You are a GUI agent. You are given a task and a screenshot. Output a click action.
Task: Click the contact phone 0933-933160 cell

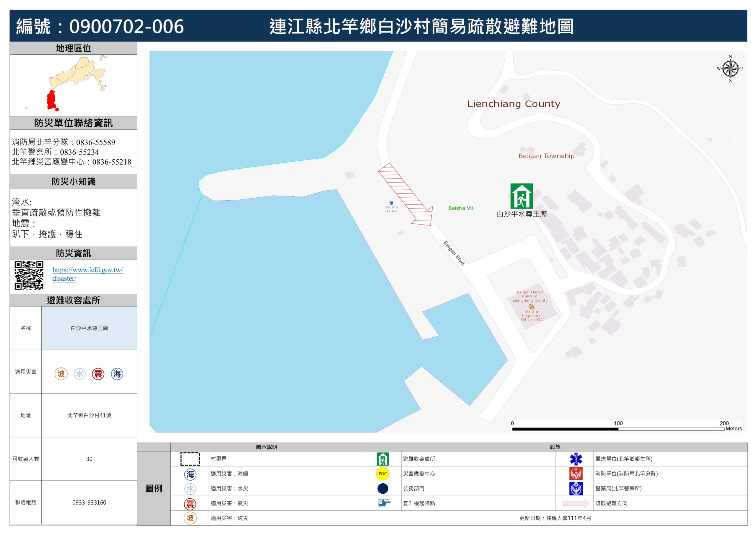(x=89, y=503)
